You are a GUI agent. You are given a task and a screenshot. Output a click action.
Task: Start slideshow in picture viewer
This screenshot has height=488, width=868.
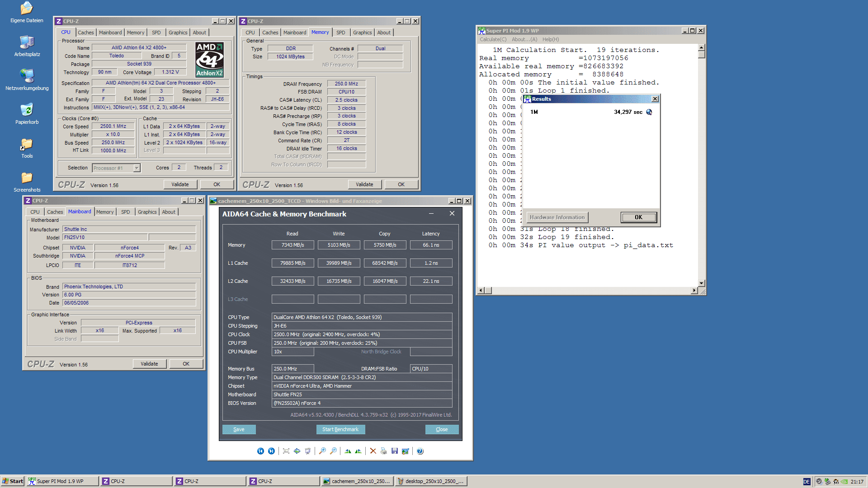308,451
